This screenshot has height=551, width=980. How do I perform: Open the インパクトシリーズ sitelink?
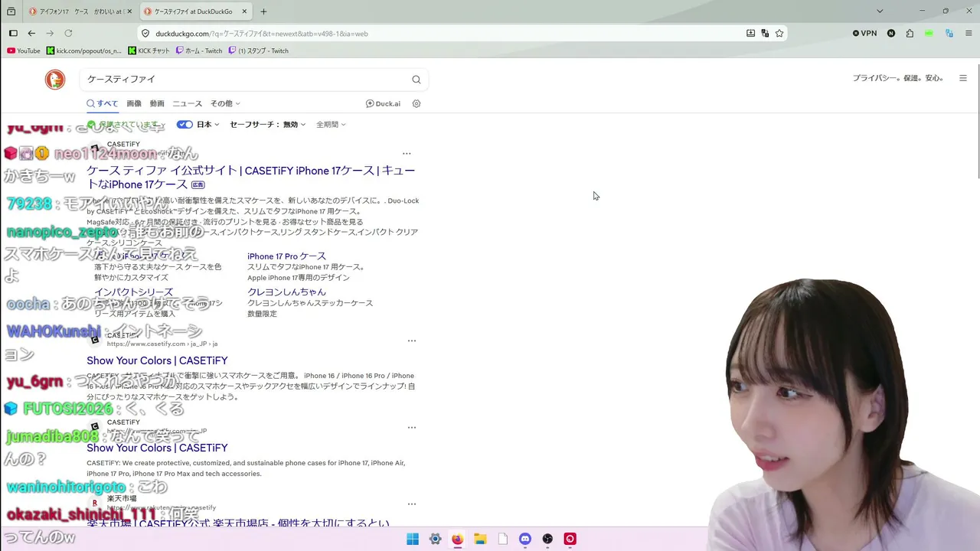(134, 292)
